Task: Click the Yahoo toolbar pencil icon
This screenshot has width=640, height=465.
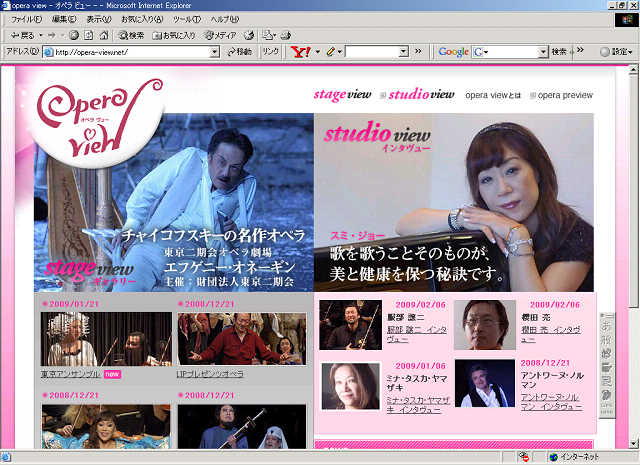Action: click(331, 52)
